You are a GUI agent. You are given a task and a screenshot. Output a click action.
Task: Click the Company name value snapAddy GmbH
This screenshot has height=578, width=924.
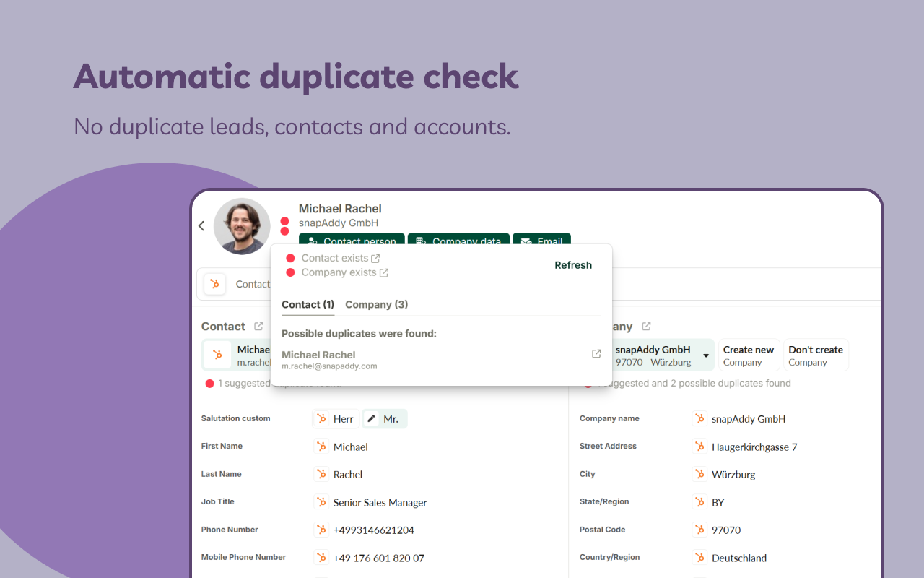tap(749, 419)
